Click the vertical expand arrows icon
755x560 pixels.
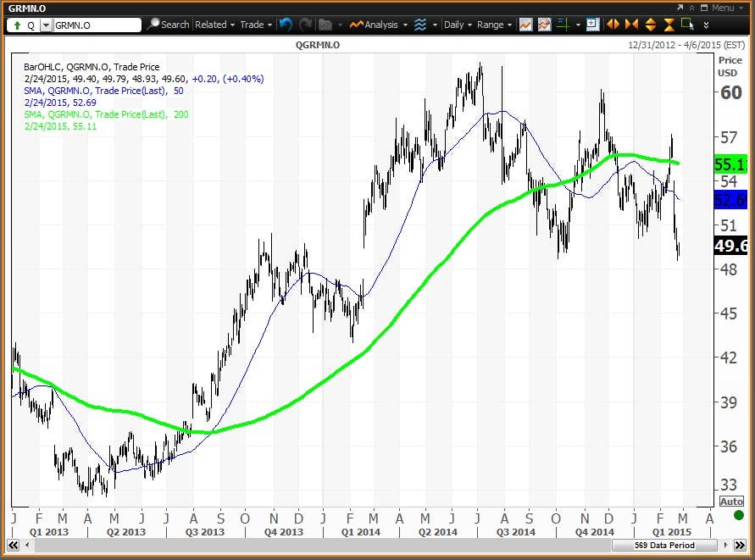pos(650,25)
